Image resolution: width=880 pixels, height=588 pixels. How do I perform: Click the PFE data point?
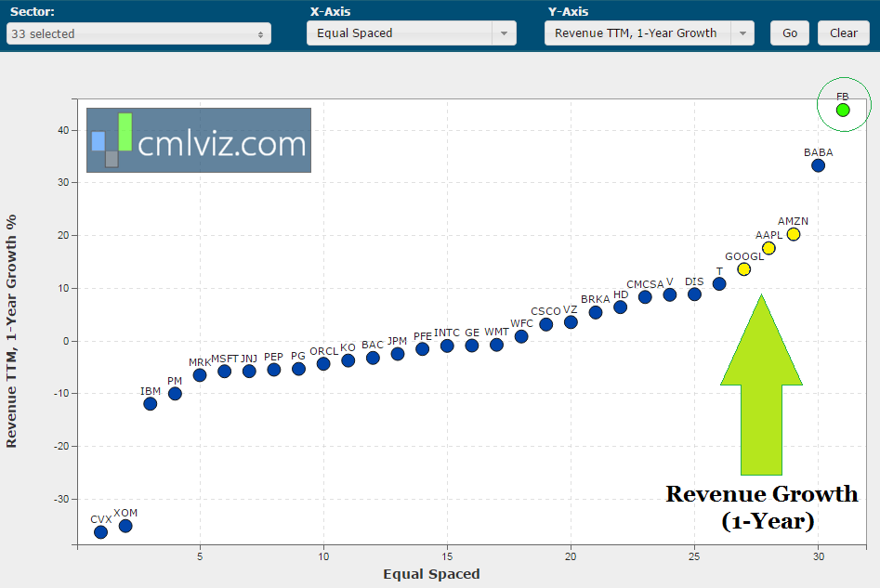pos(423,349)
